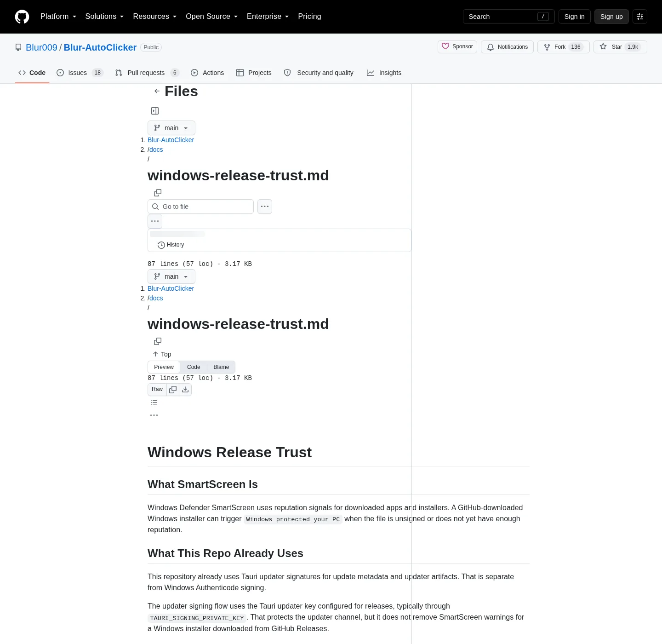The image size is (662, 644).
Task: Open Actions tab
Action: click(207, 73)
